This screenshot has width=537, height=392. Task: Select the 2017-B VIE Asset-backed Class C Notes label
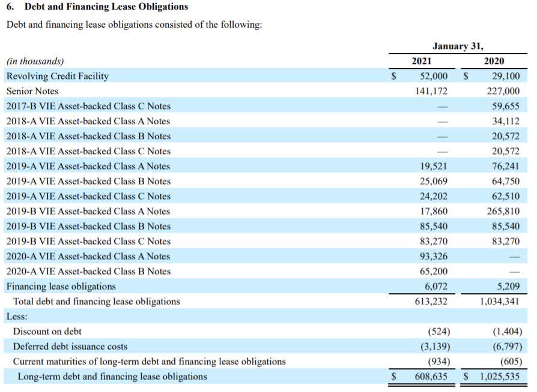click(88, 106)
